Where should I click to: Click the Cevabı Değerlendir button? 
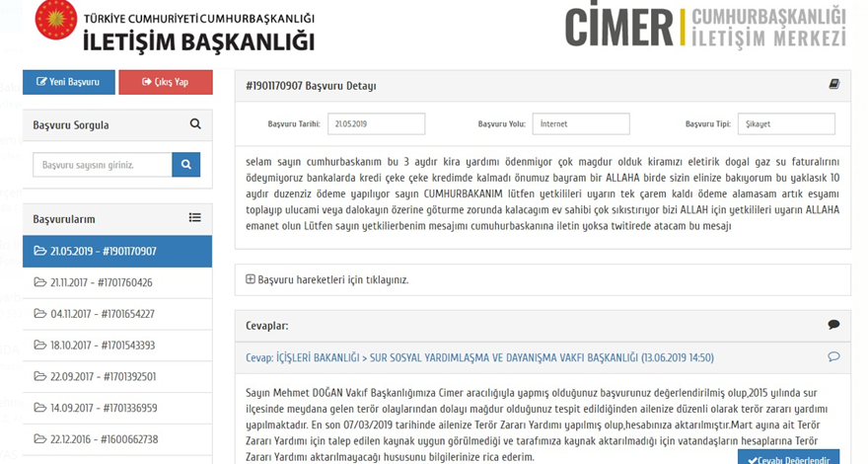click(788, 458)
